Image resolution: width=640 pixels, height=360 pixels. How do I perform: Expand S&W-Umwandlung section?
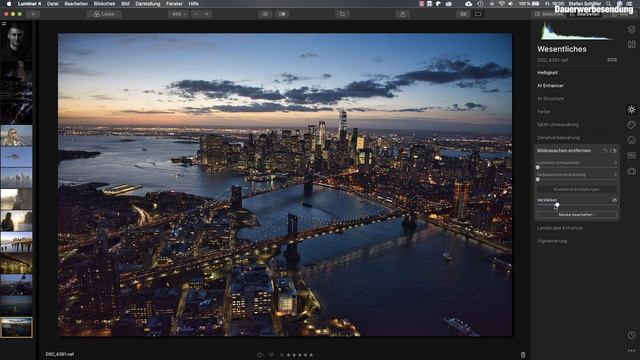[x=558, y=124]
